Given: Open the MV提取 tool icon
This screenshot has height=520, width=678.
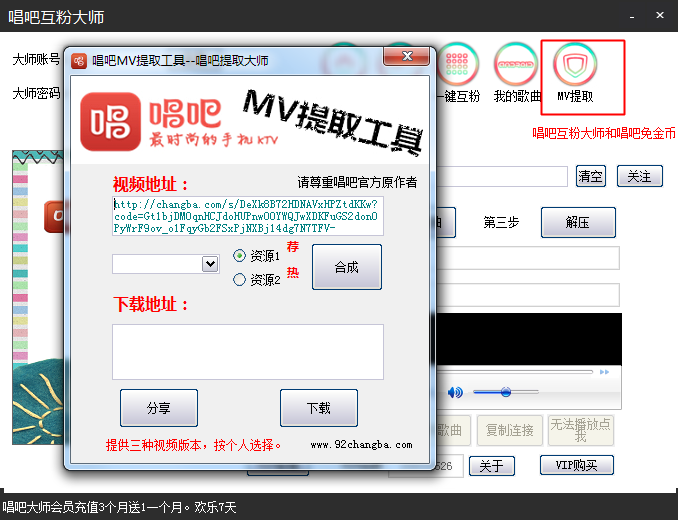Looking at the screenshot, I should pyautogui.click(x=575, y=69).
